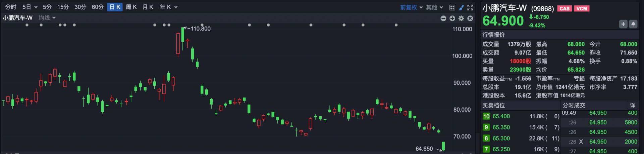
Task: Click the 市净率 value 3.777
Action: [630, 87]
